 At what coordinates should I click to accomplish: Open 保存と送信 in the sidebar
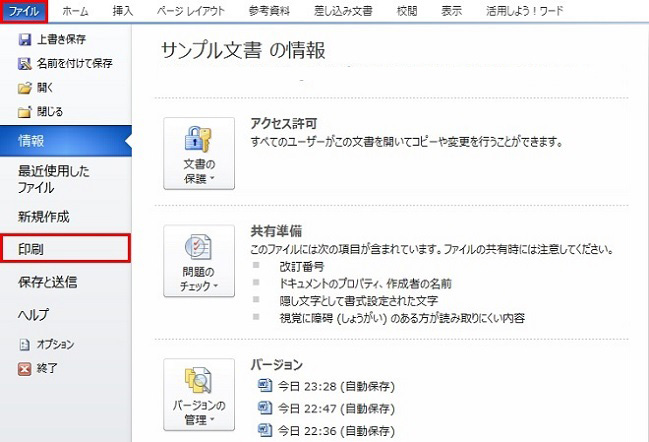pos(48,282)
